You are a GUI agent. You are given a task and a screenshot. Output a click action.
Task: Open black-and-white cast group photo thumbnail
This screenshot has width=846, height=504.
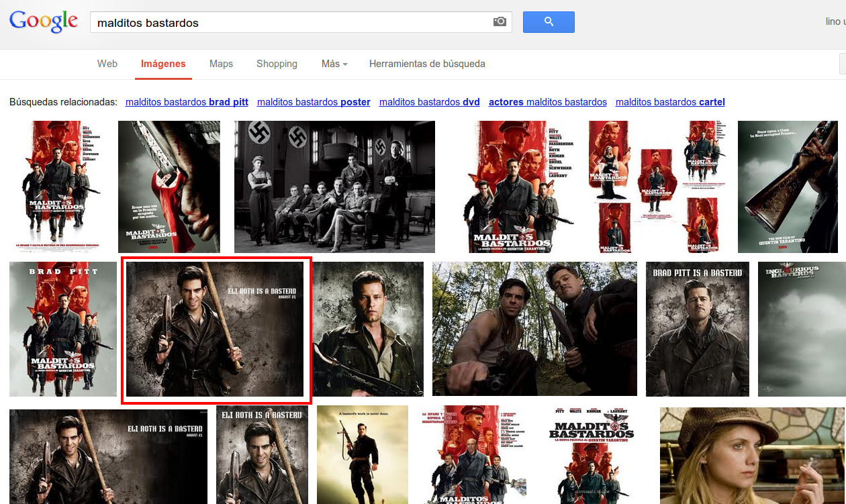coord(334,187)
